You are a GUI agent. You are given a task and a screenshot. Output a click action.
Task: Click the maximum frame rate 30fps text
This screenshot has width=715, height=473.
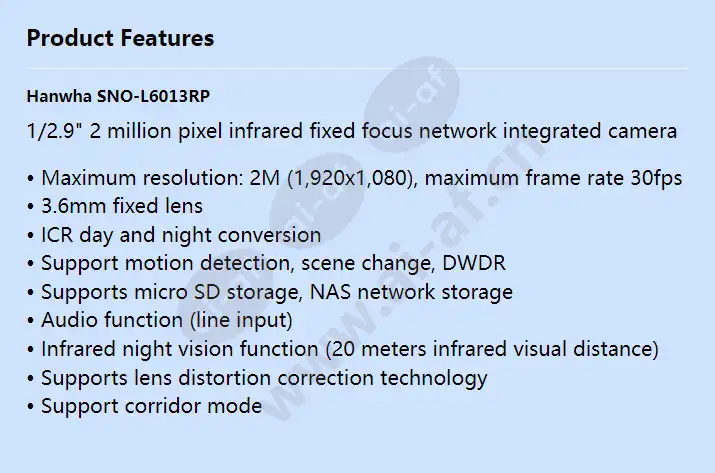pyautogui.click(x=554, y=178)
